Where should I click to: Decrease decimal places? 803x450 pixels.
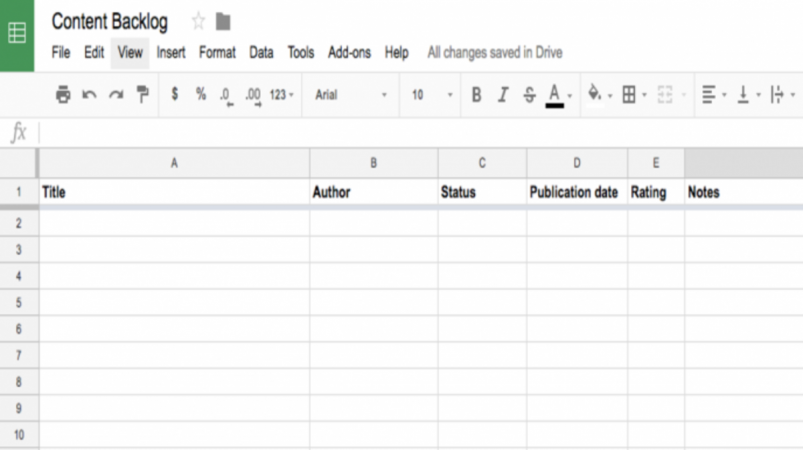226,96
